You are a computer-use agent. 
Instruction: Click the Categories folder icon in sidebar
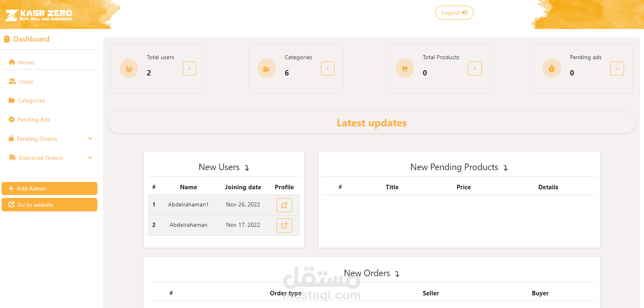click(x=11, y=100)
